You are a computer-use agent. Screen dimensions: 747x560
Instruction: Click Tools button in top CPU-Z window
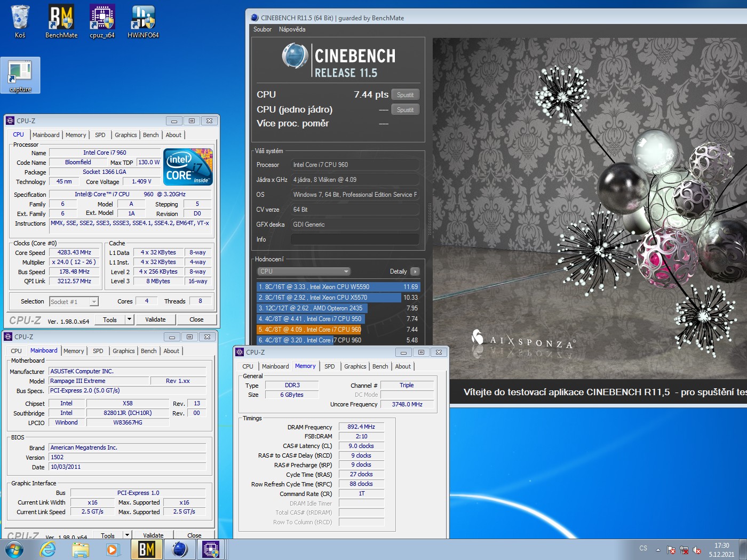(x=110, y=319)
